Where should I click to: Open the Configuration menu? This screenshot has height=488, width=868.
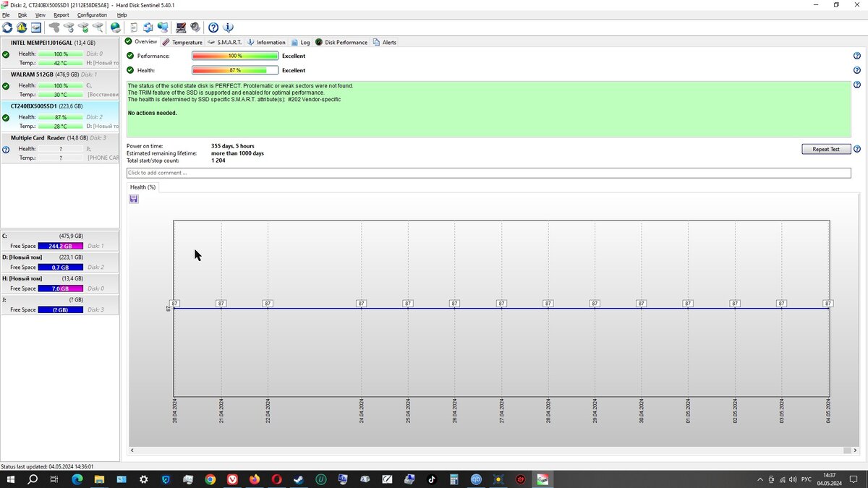[92, 14]
